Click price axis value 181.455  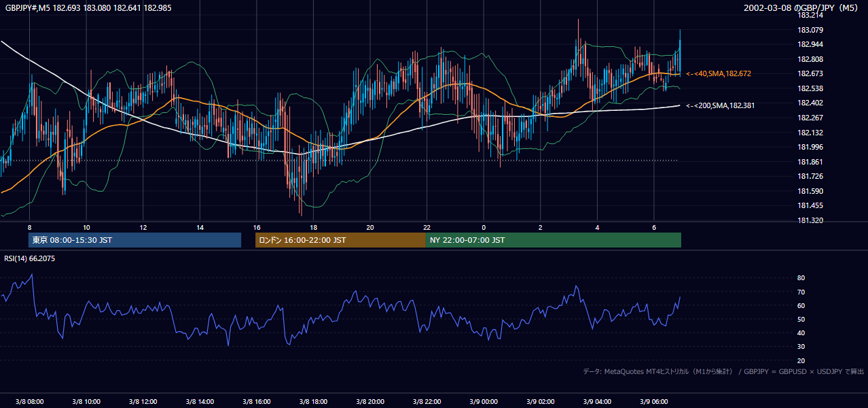[x=810, y=205]
